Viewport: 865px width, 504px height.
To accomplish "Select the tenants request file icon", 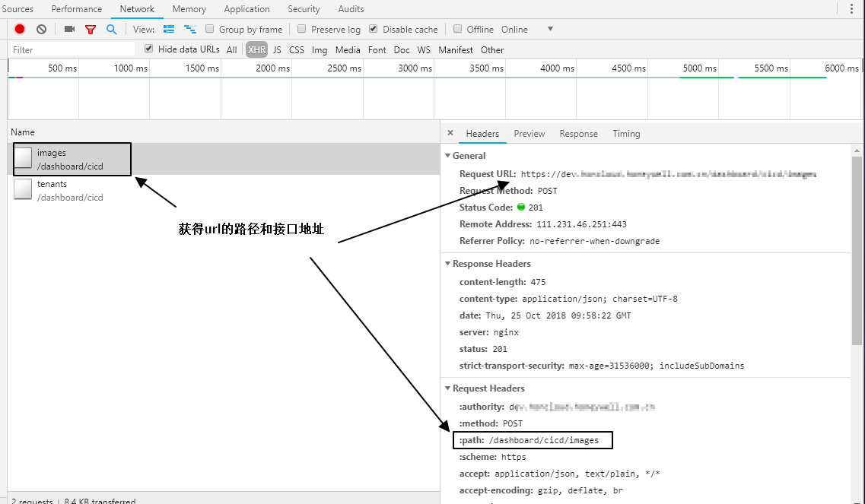I will pyautogui.click(x=23, y=189).
